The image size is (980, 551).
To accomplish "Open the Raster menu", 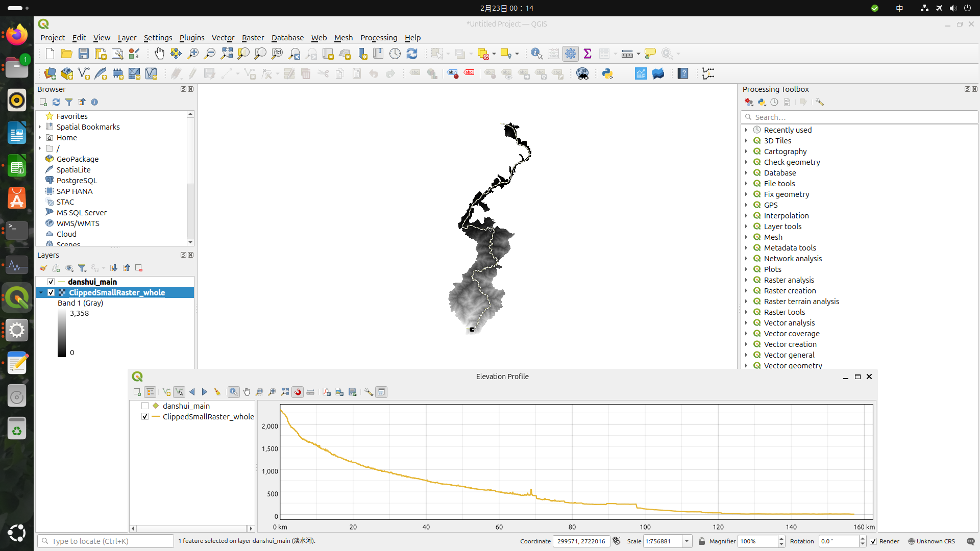I will point(253,38).
